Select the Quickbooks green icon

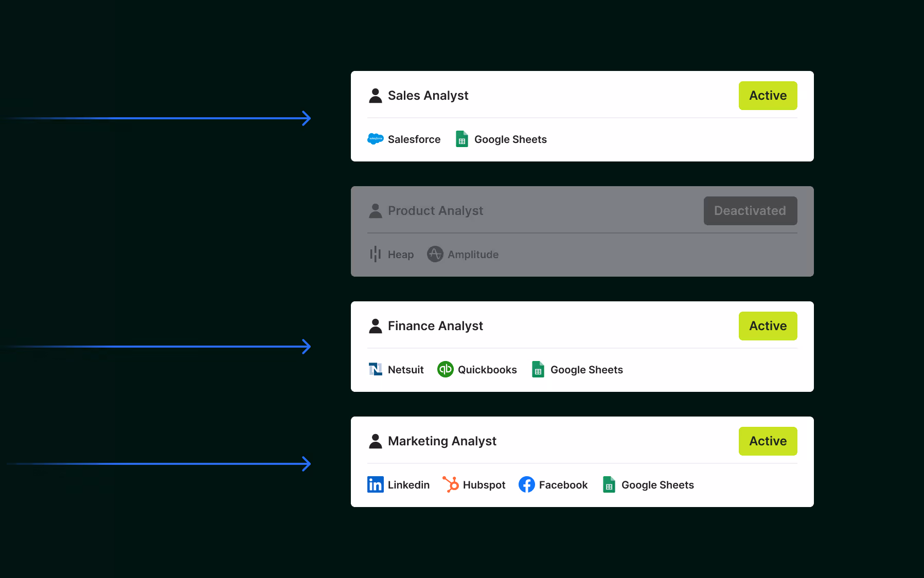pos(445,369)
